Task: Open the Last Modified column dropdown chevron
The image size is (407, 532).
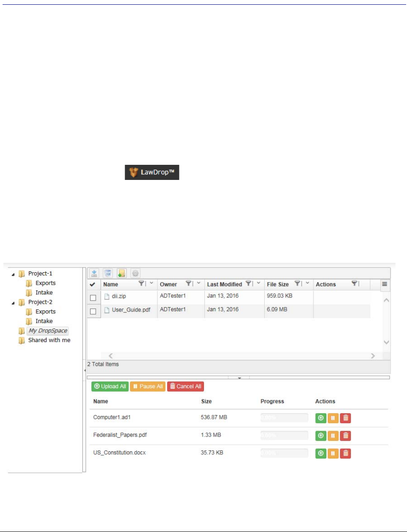Action: tap(258, 284)
